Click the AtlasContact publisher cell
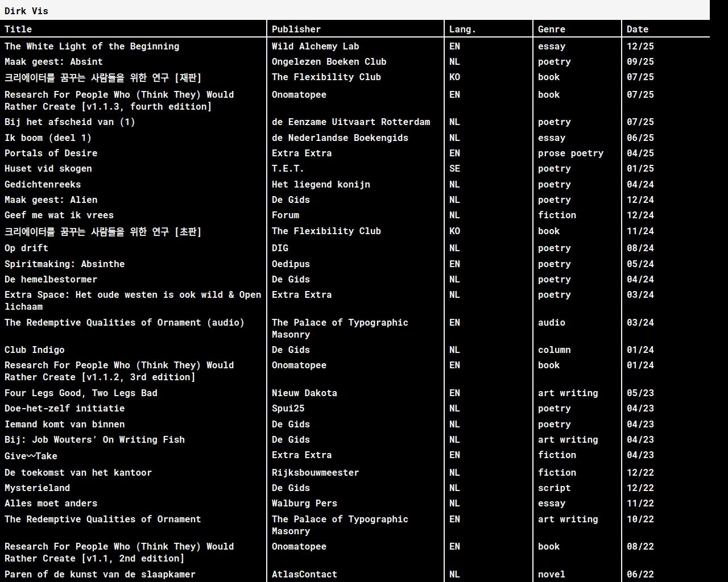 [304, 575]
